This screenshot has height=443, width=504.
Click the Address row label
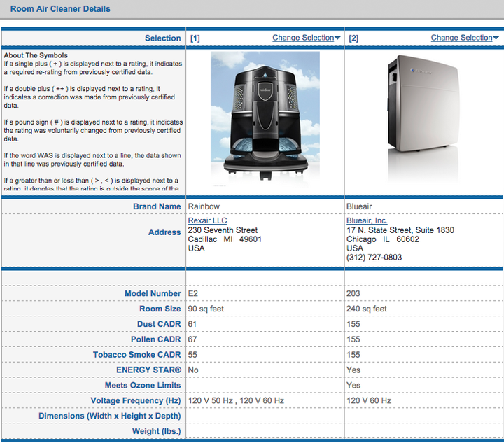click(164, 232)
